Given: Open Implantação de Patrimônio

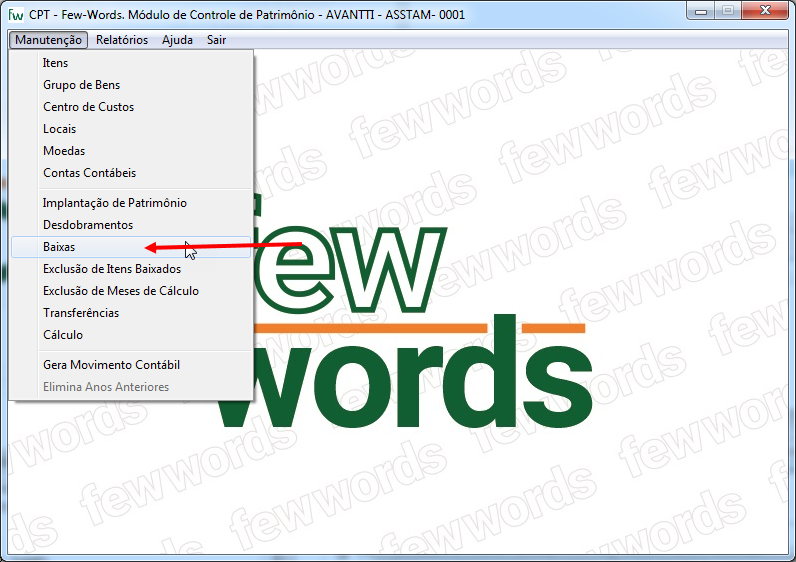Looking at the screenshot, I should coord(131,203).
